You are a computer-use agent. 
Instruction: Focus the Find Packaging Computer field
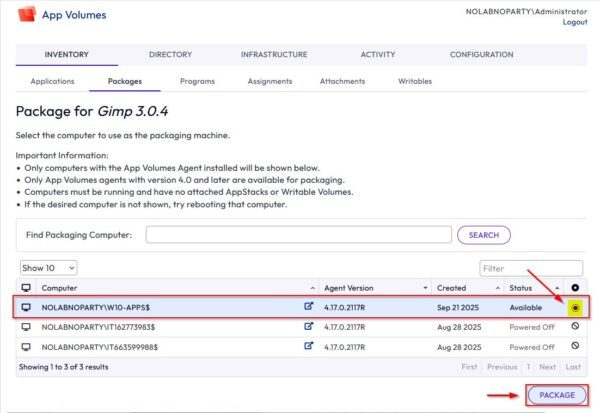tap(298, 235)
